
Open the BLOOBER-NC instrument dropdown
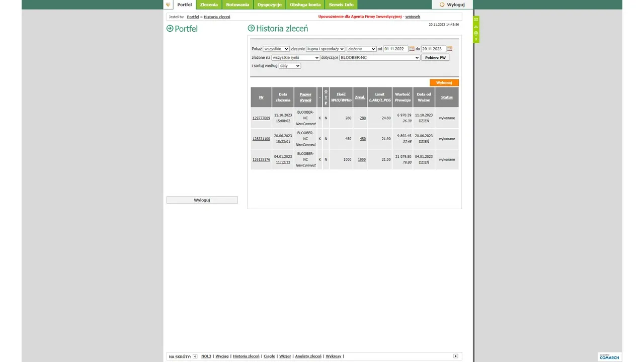tap(380, 58)
